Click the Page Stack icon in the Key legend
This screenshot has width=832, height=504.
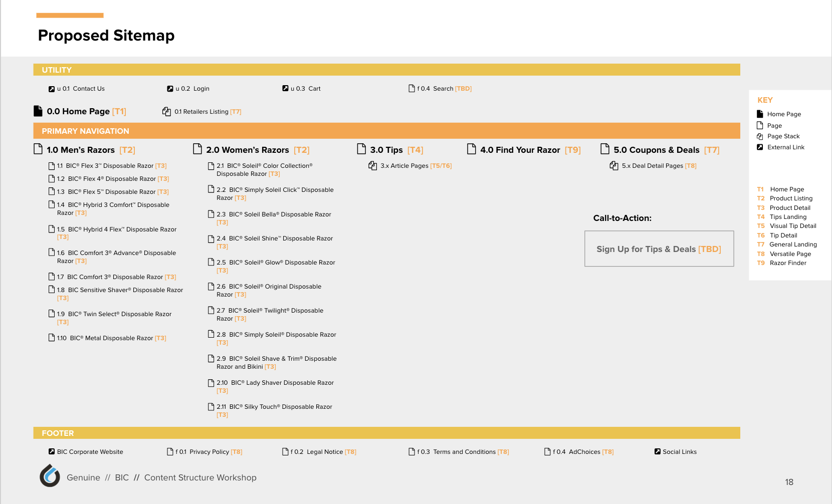(x=760, y=136)
